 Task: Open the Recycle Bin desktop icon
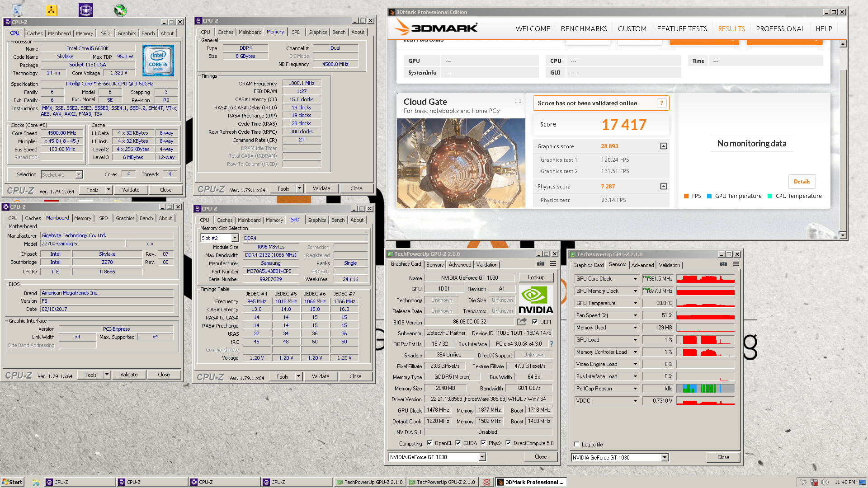pos(17,9)
